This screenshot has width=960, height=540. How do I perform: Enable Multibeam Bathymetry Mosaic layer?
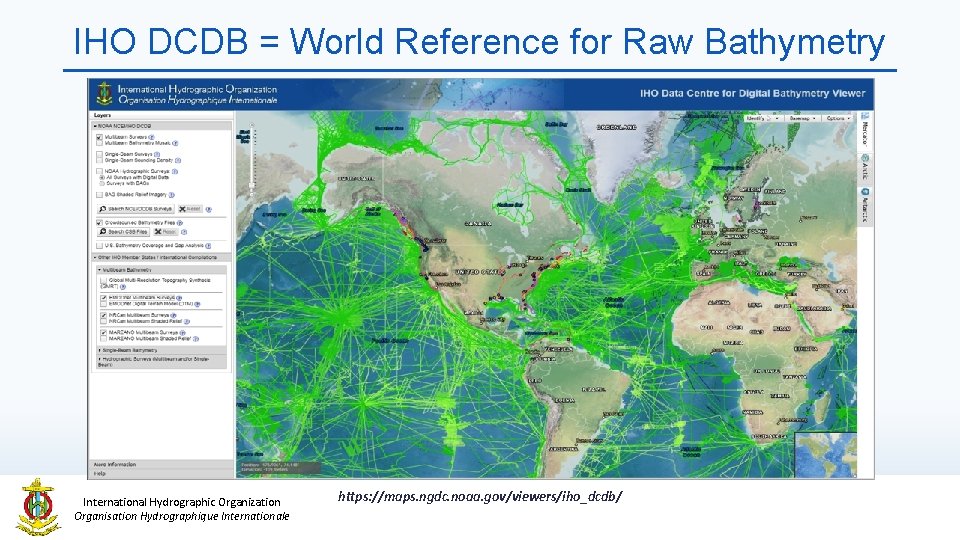point(99,143)
